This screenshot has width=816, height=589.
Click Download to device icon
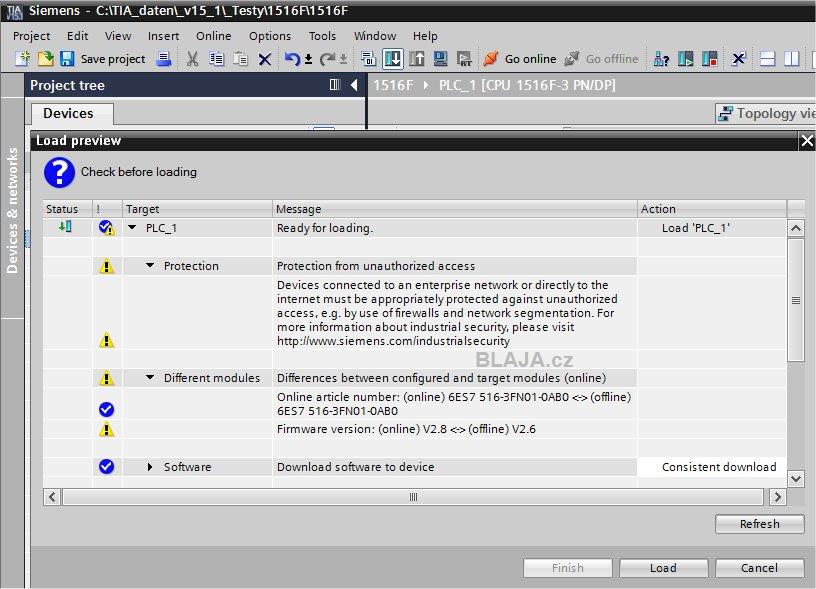[x=392, y=59]
